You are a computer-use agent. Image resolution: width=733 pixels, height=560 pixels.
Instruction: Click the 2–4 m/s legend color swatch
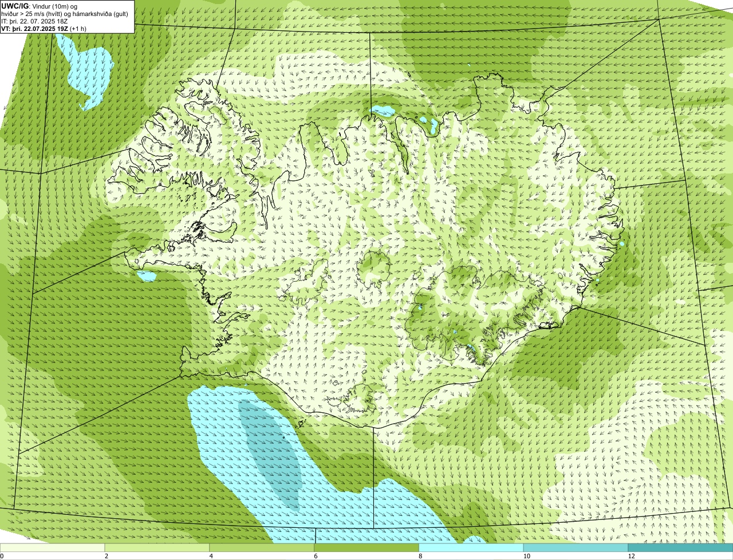[157, 548]
